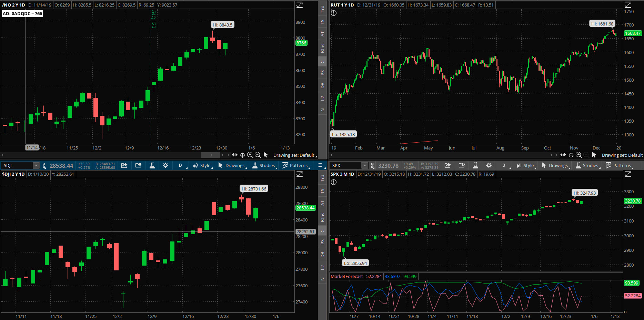Screen dimensions: 644x320
Task: Select AT tab on /NQ chart sidebar
Action: click(322, 34)
